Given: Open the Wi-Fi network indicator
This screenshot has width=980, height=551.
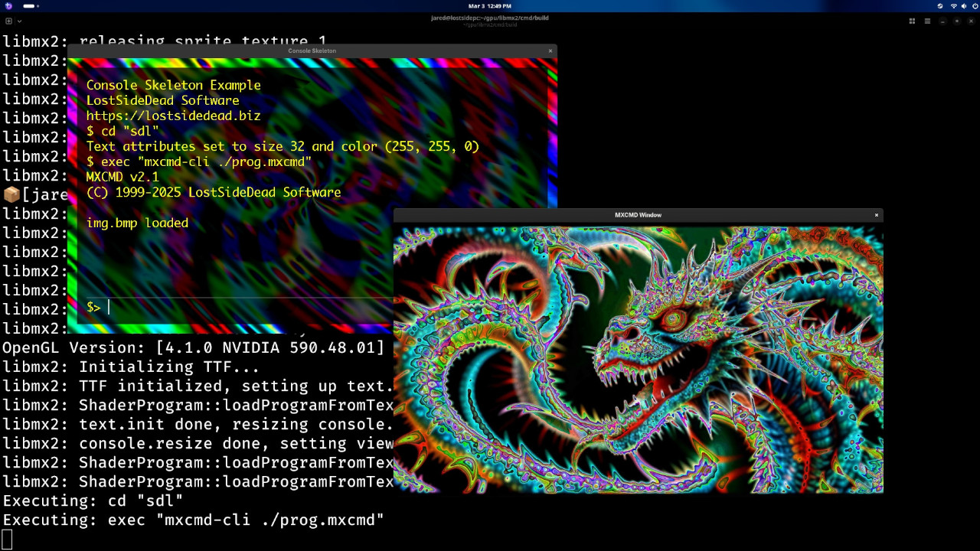Looking at the screenshot, I should [x=953, y=5].
